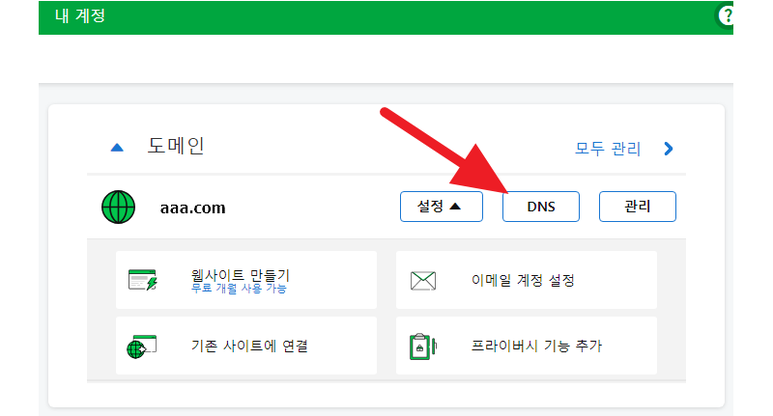Click the aaa.com domain name
The width and height of the screenshot is (773, 416).
click(192, 208)
